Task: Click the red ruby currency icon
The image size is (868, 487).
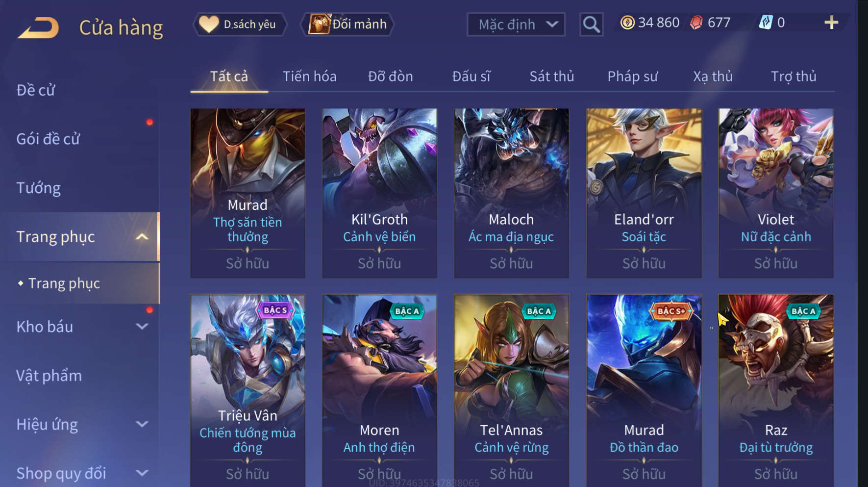Action: (x=696, y=23)
